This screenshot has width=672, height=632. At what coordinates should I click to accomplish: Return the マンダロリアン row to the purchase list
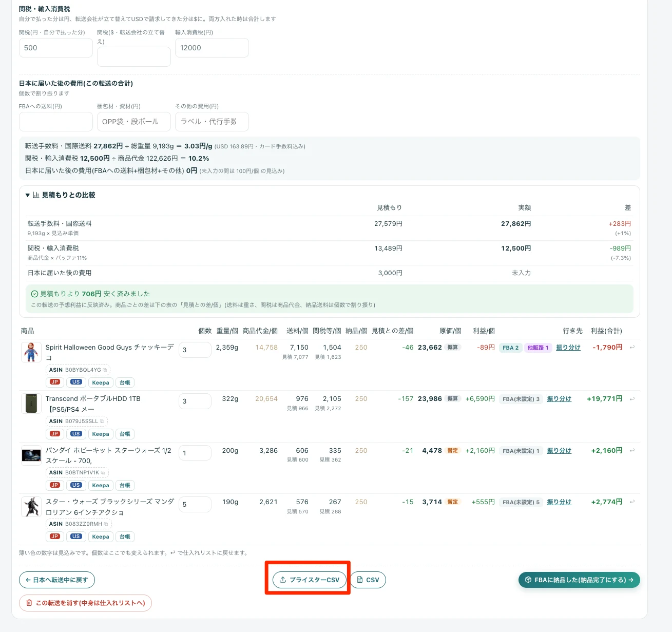point(632,502)
